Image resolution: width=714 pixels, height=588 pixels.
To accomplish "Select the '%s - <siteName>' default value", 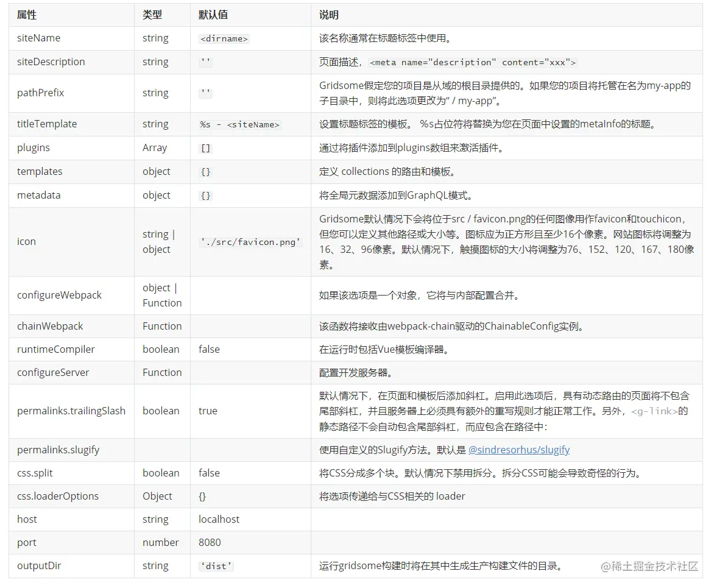I will pyautogui.click(x=240, y=124).
